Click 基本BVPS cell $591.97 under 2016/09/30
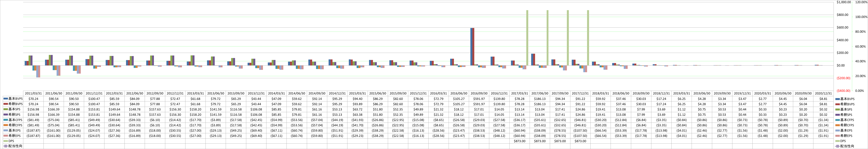Viewport: 868px width, 149px height. (479, 99)
